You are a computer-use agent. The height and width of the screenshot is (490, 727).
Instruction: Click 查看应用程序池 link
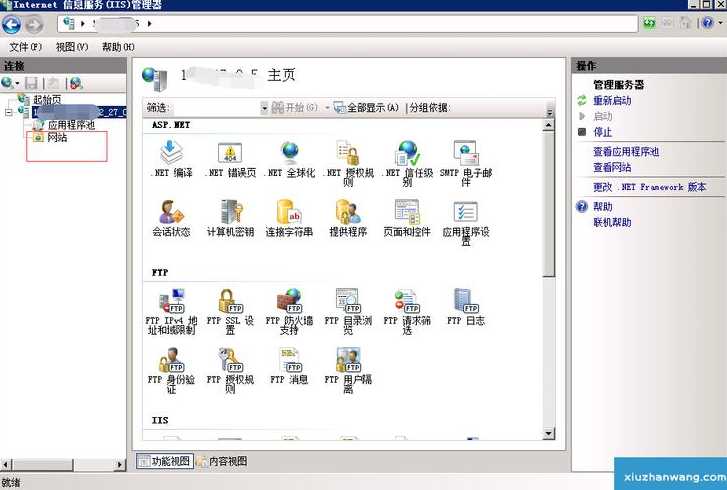click(x=626, y=152)
